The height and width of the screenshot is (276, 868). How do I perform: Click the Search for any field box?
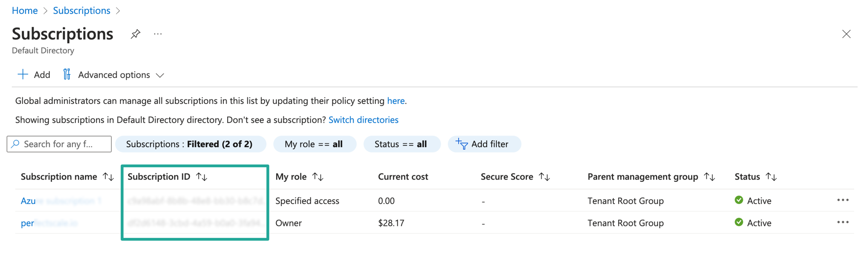tap(59, 144)
